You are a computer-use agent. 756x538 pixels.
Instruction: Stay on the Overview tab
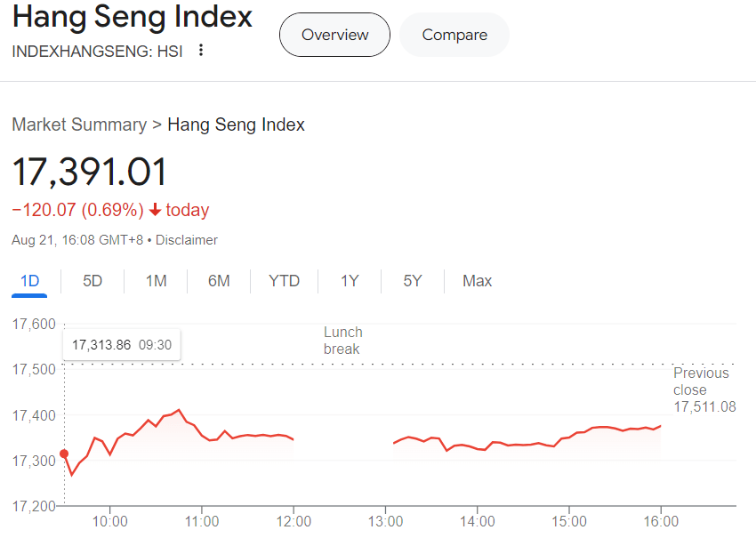pos(334,35)
